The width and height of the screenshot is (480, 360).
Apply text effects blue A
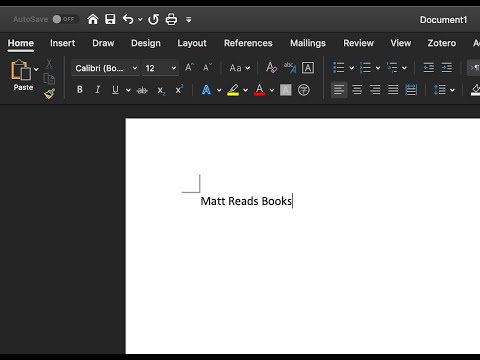pyautogui.click(x=206, y=90)
